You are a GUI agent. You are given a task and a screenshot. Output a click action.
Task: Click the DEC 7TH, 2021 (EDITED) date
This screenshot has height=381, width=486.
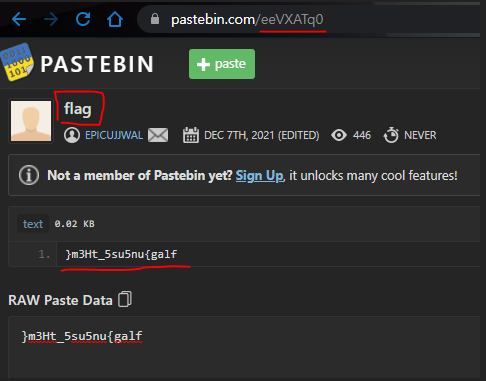click(x=262, y=135)
